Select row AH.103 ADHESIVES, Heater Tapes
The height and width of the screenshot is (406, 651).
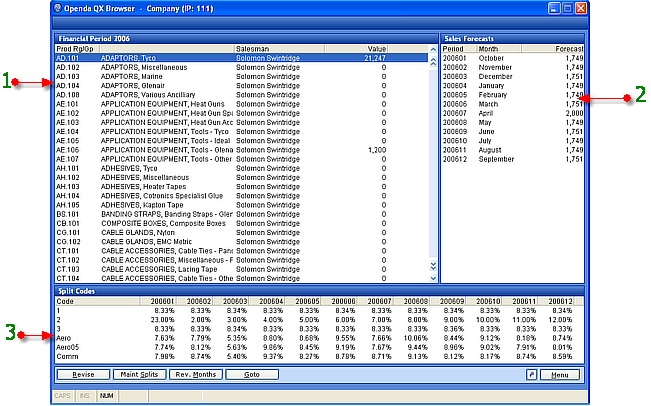coord(242,187)
